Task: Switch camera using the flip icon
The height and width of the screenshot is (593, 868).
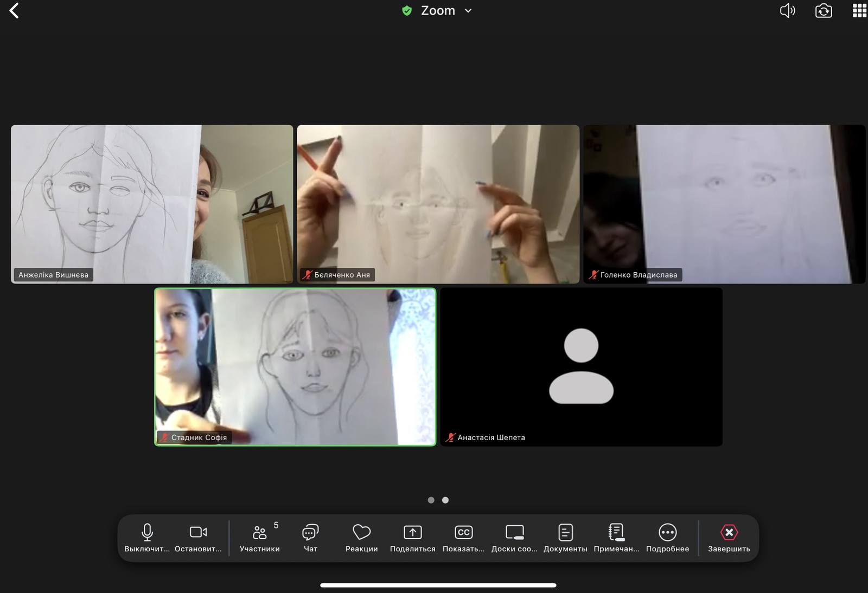Action: point(824,11)
